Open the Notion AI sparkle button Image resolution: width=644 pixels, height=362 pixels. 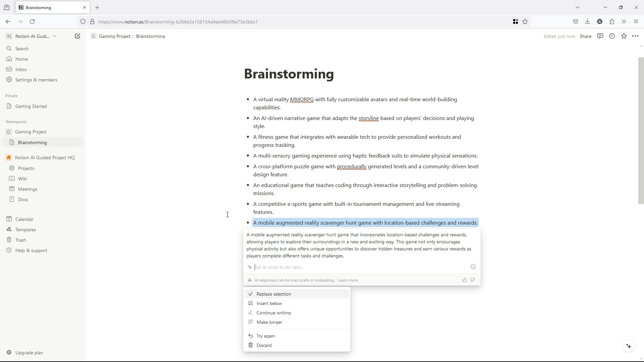click(629, 346)
